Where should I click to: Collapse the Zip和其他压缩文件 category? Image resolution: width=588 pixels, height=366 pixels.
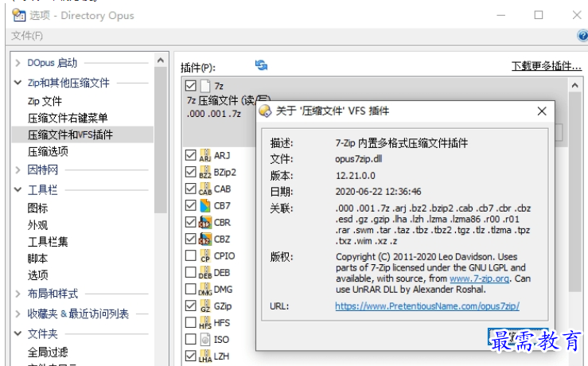tap(18, 83)
